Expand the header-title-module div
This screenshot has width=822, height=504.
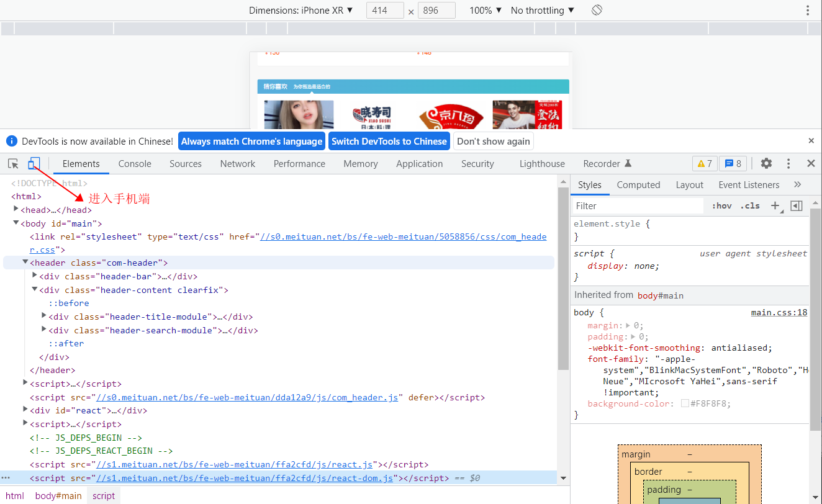click(x=44, y=316)
